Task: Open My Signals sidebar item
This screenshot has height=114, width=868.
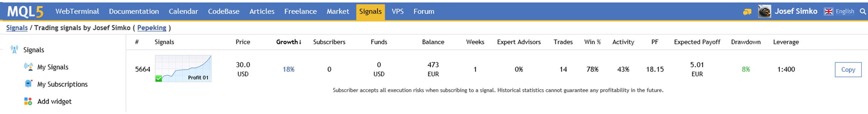Action: click(x=53, y=67)
